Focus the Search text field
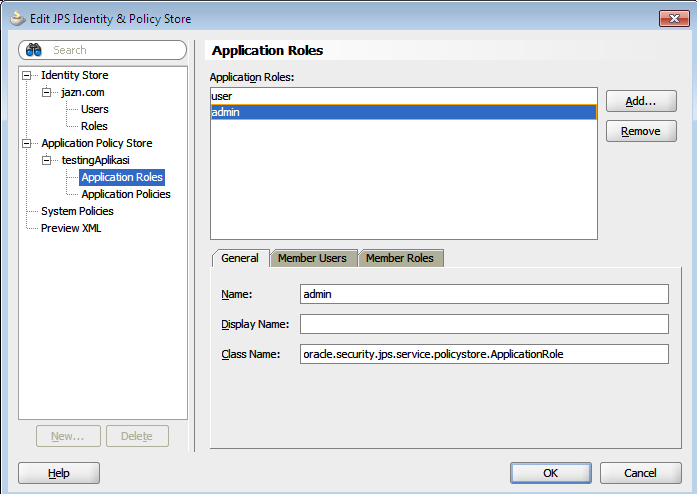Viewport: 697px width, 494px height. click(x=102, y=50)
